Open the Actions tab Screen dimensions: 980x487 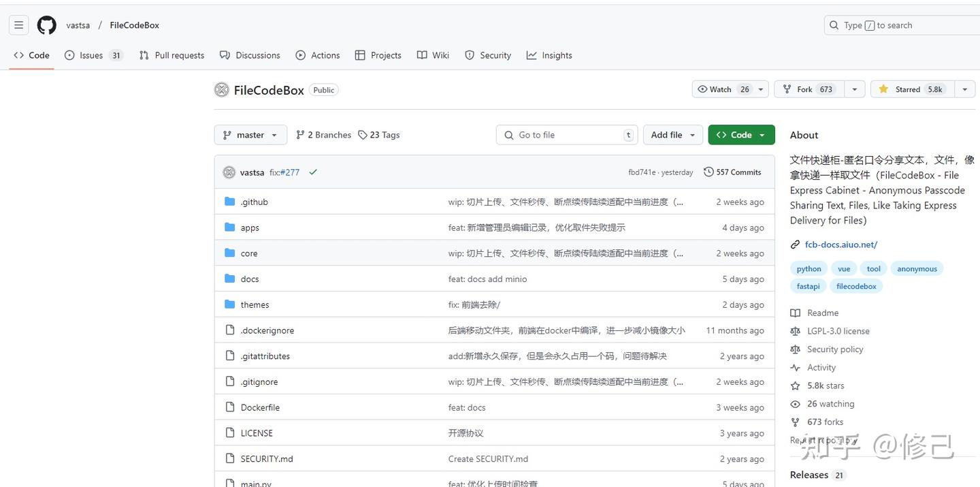click(x=318, y=55)
